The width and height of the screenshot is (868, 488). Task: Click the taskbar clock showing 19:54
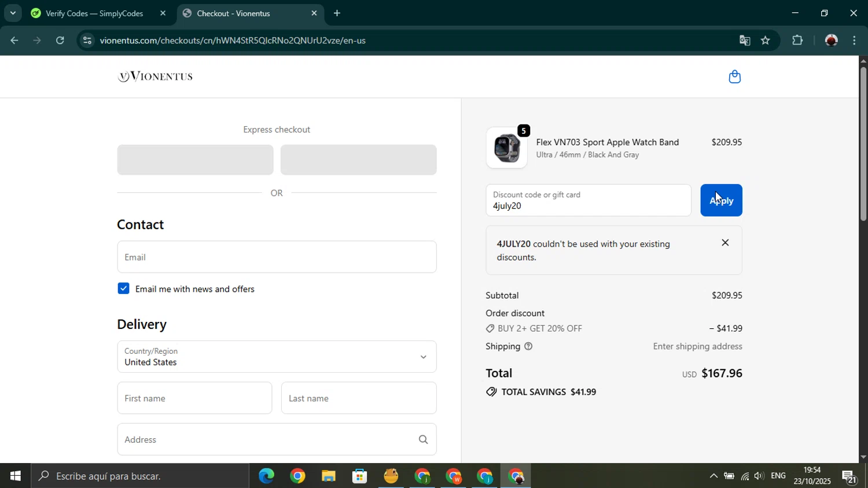(x=812, y=470)
